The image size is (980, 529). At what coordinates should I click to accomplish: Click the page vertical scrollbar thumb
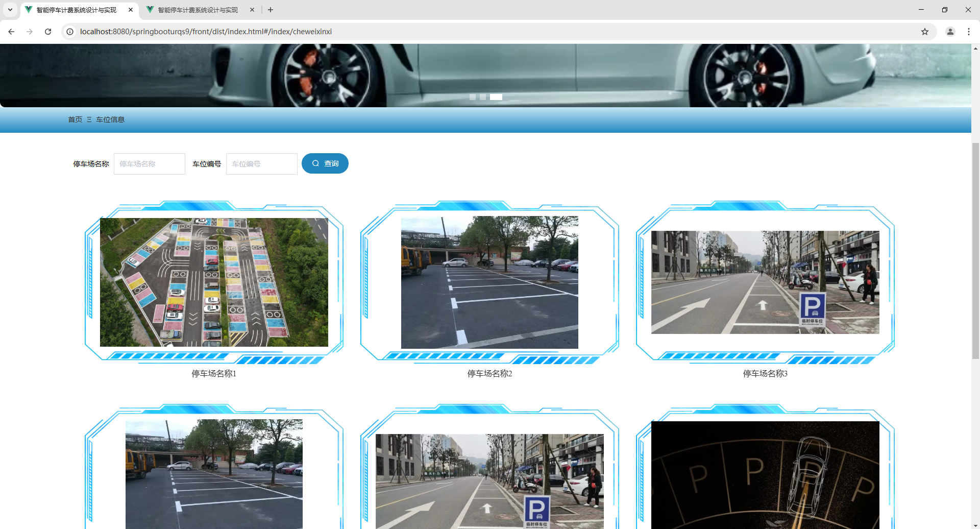coord(975,251)
